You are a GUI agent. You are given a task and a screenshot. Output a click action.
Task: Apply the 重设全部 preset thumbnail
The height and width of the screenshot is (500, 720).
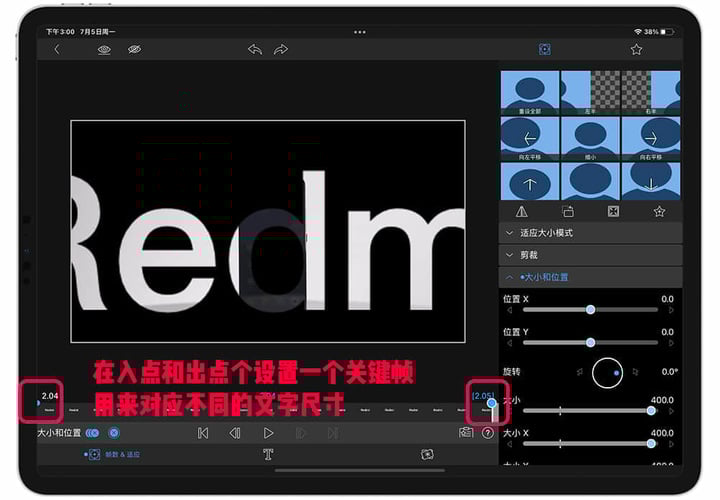pos(530,93)
